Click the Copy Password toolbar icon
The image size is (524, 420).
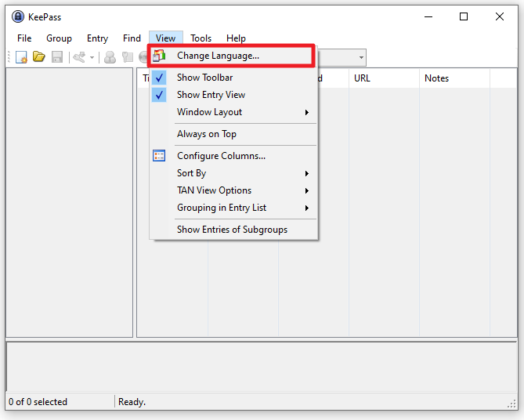tap(128, 57)
